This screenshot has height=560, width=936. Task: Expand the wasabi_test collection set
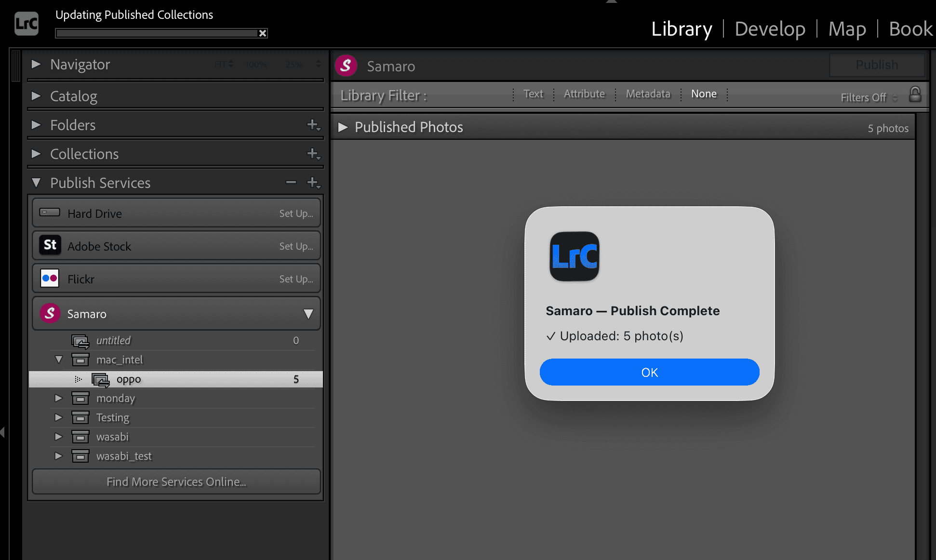point(58,456)
